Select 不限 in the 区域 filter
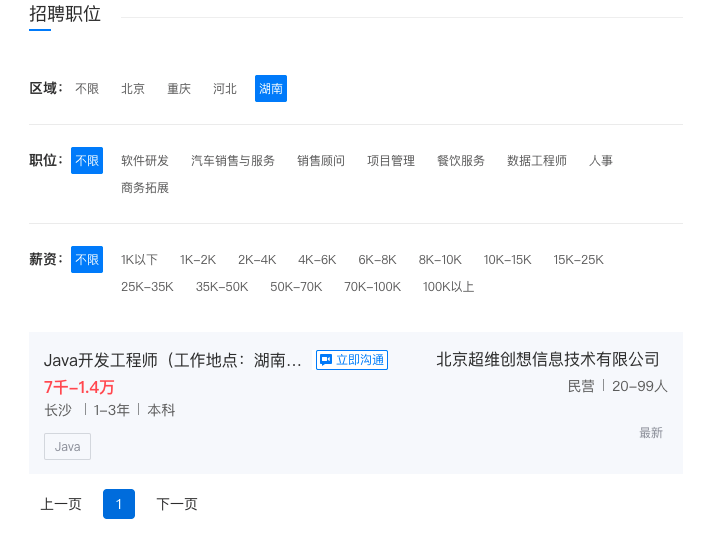Image resolution: width=704 pixels, height=539 pixels. click(x=87, y=88)
